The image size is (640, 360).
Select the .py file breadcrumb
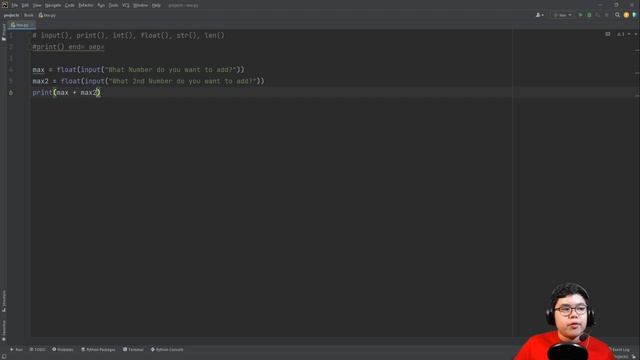pyautogui.click(x=47, y=15)
